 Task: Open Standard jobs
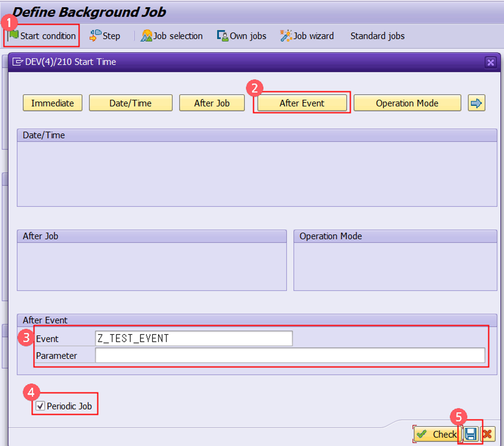(378, 36)
